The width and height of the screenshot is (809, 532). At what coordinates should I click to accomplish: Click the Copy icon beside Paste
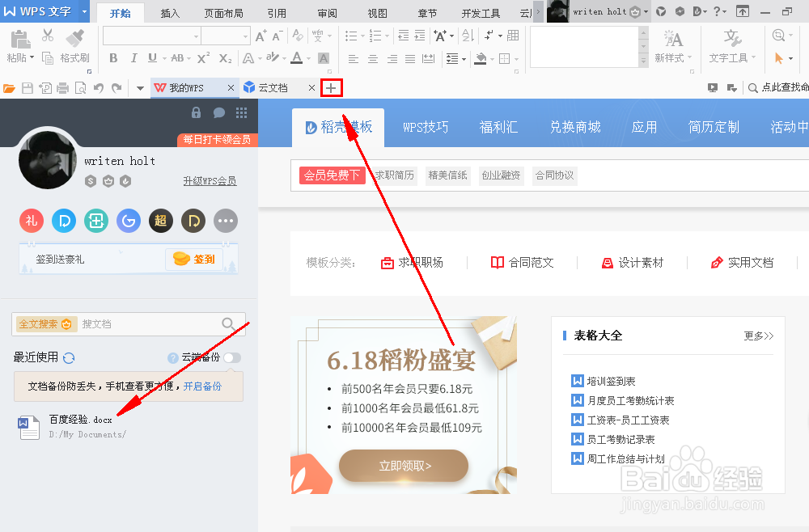click(x=48, y=58)
